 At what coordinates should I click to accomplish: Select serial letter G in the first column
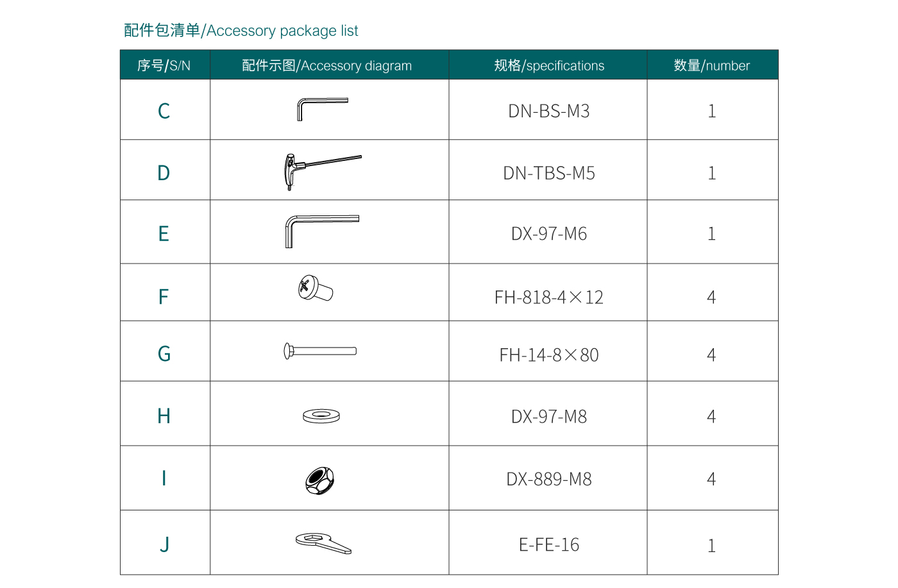[164, 354]
